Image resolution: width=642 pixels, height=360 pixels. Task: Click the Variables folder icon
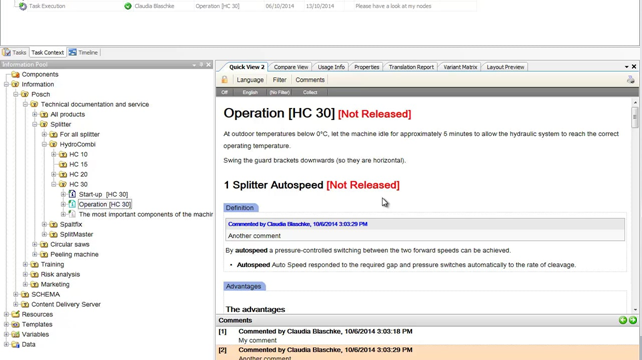click(x=16, y=334)
